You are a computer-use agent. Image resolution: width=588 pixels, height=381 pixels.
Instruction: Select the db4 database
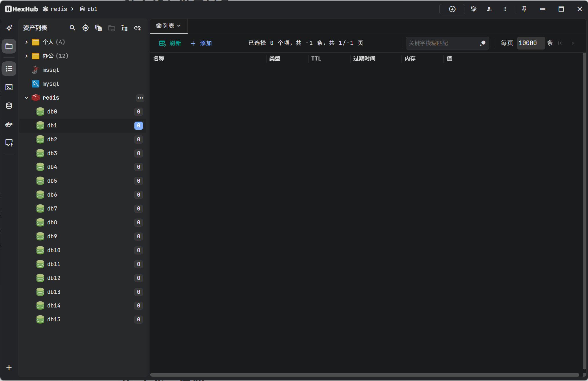83,167
